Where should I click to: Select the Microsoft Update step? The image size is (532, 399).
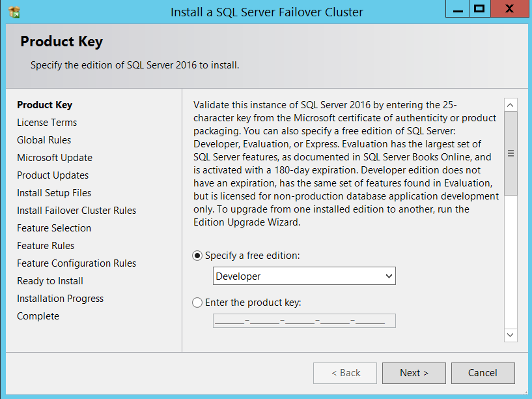(x=55, y=158)
